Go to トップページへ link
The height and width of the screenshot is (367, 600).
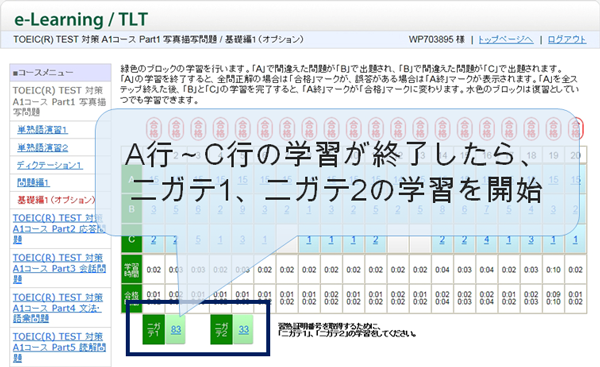[505, 39]
